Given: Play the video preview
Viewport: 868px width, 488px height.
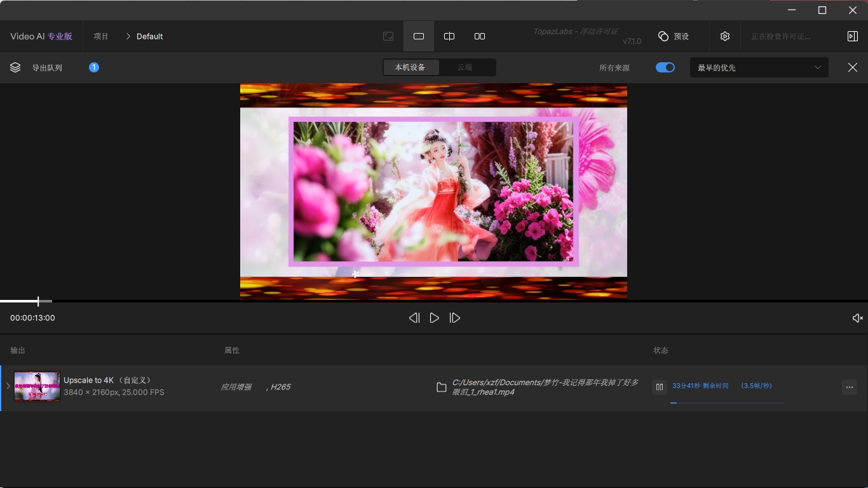Looking at the screenshot, I should coord(435,318).
